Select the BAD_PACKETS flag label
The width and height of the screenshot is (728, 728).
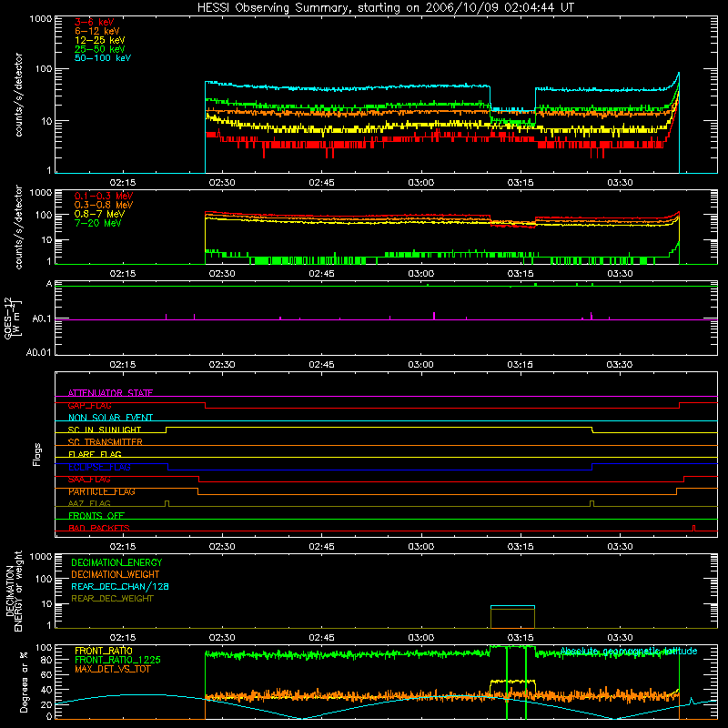click(99, 528)
